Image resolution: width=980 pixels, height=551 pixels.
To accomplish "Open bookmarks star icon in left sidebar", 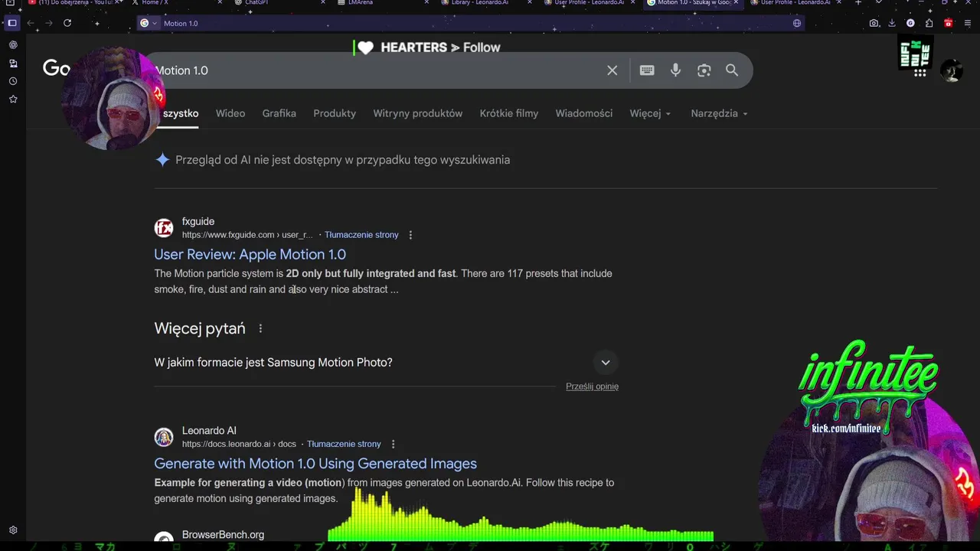I will tap(13, 99).
